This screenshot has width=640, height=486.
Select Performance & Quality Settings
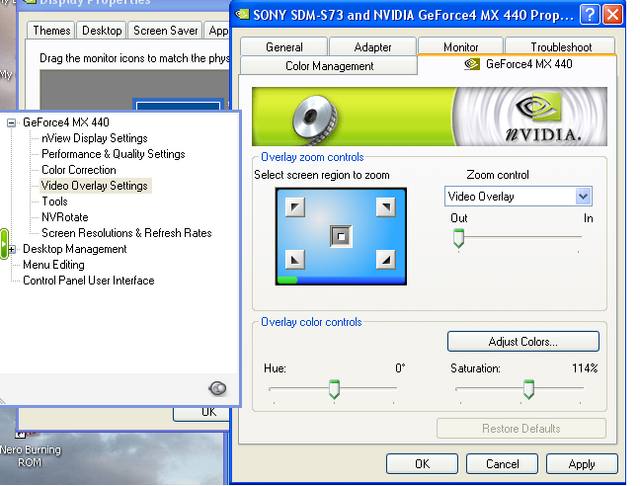[x=113, y=154]
